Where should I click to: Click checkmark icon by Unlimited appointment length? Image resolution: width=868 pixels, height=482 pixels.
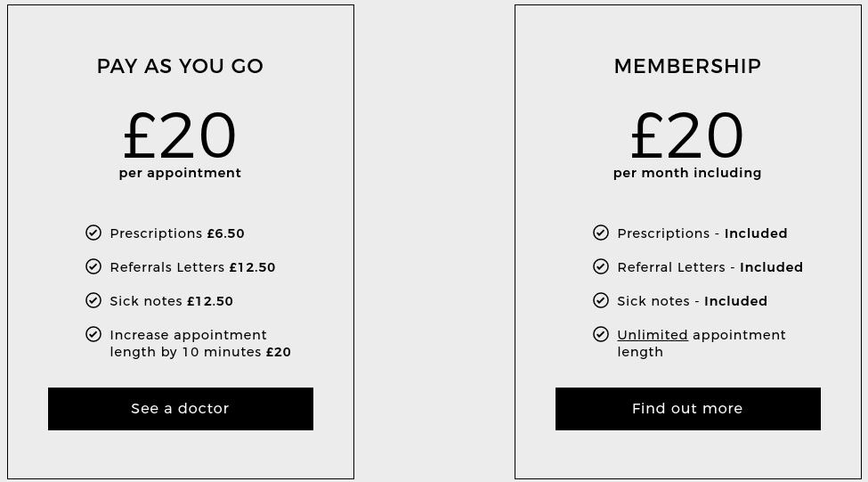pos(601,334)
